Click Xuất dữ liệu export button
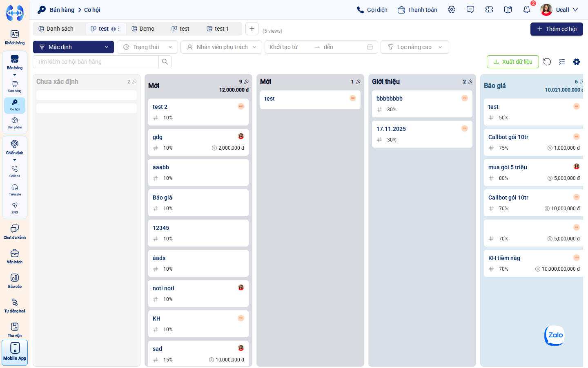The width and height of the screenshot is (588, 368). click(x=513, y=62)
